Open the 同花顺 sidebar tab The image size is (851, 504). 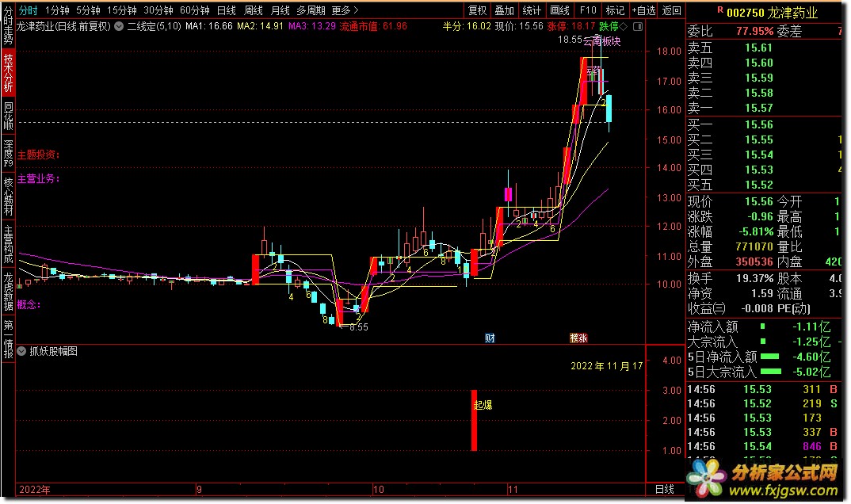(8, 116)
